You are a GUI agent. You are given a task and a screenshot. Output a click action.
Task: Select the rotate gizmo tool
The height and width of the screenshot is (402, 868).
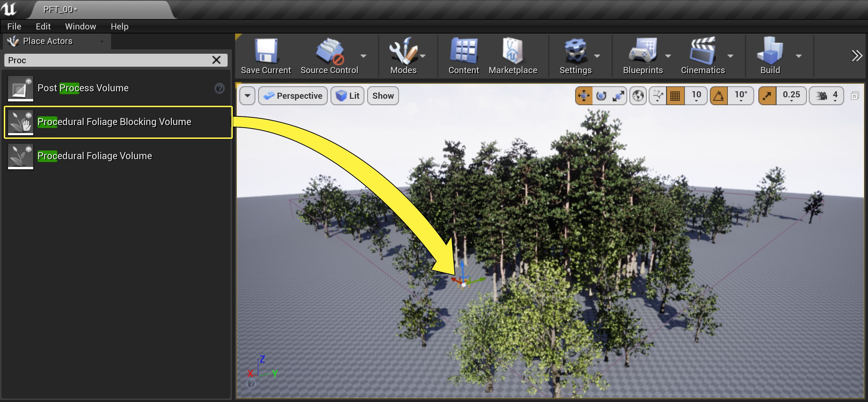pyautogui.click(x=601, y=96)
